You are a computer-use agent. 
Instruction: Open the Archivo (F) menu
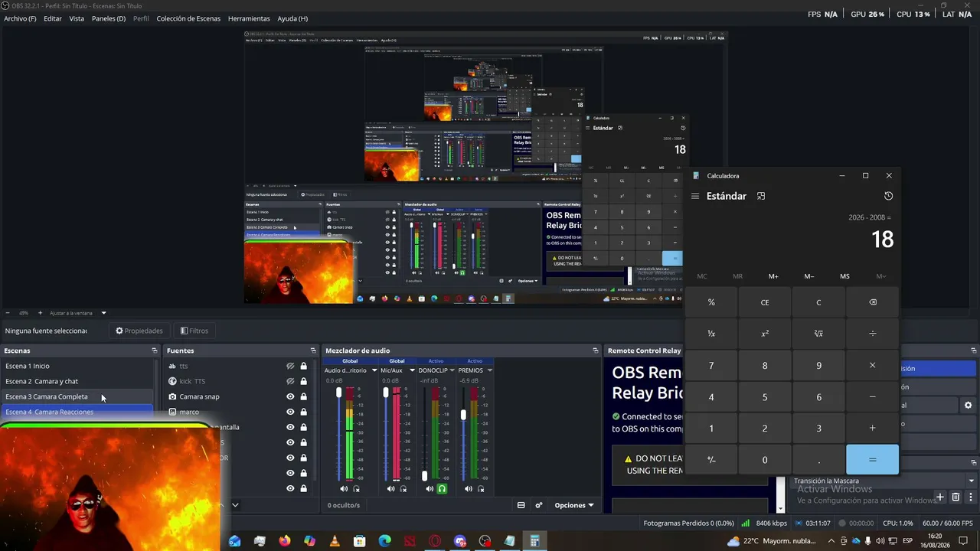[x=20, y=18]
